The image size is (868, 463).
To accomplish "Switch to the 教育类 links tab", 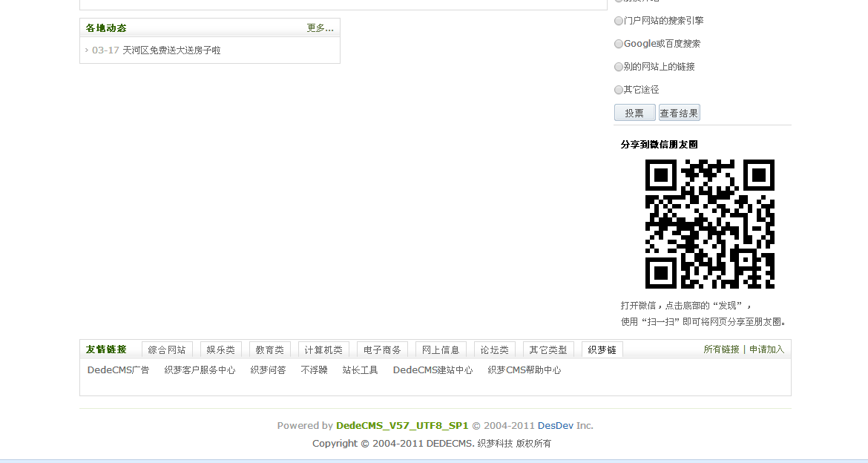I will (269, 350).
